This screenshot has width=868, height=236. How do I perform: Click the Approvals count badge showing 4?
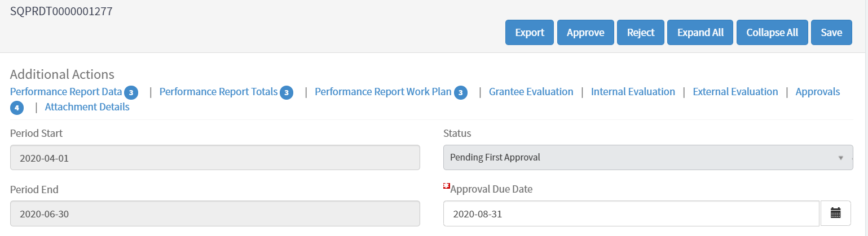click(17, 108)
